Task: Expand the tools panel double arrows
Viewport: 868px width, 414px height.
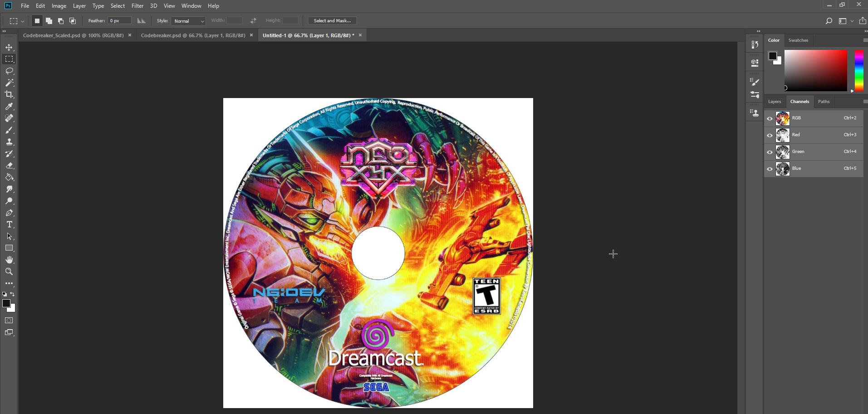Action: [x=4, y=31]
